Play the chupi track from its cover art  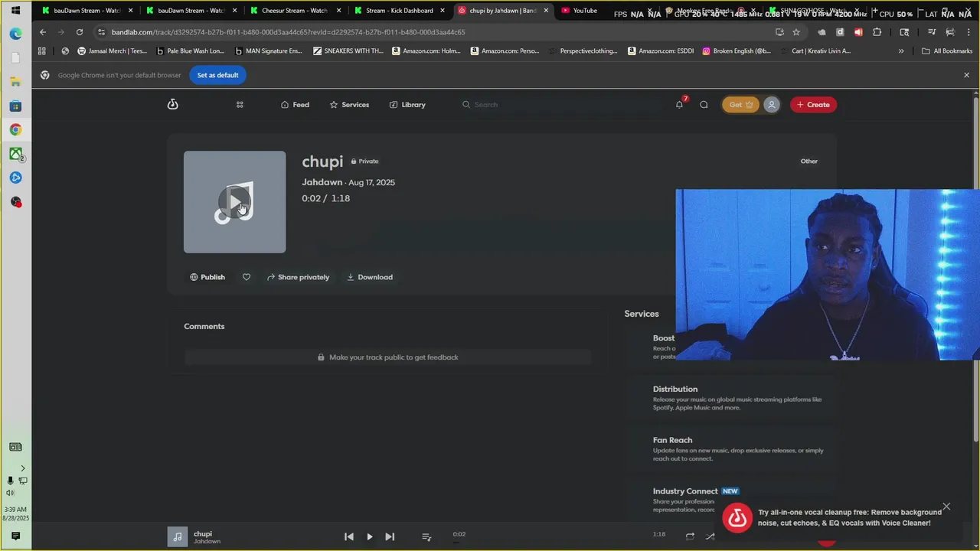click(x=234, y=202)
